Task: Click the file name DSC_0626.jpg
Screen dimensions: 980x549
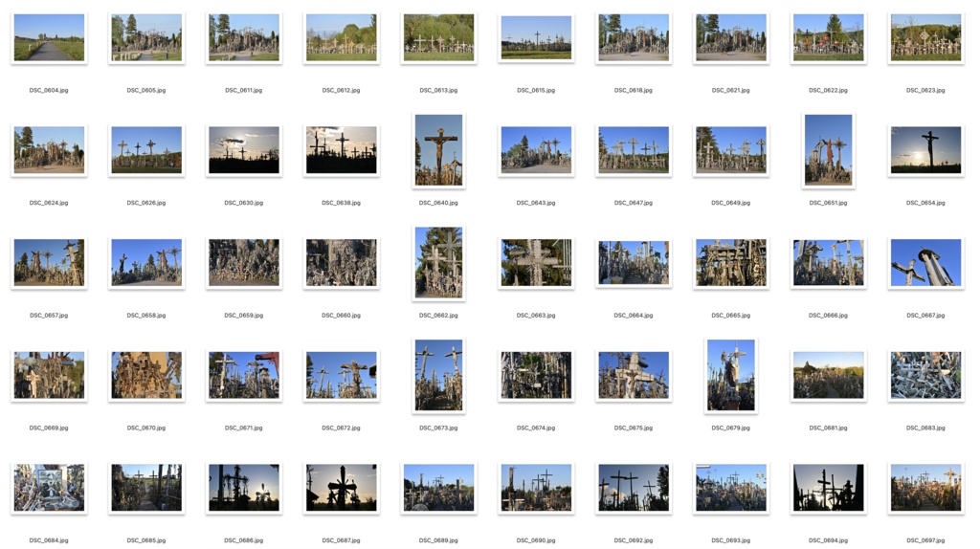Action: click(146, 203)
